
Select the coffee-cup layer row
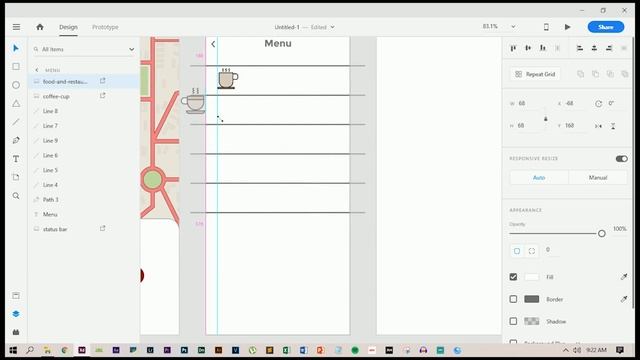pos(84,96)
